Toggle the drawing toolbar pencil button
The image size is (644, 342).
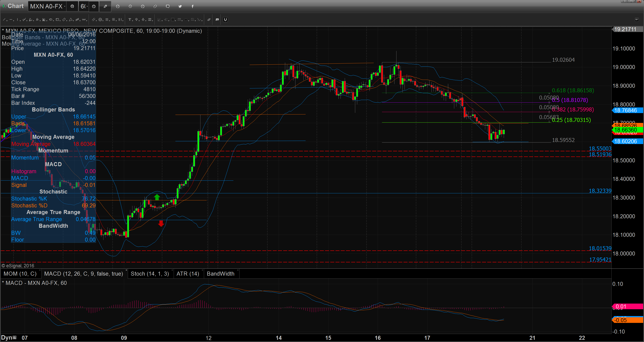[105, 6]
